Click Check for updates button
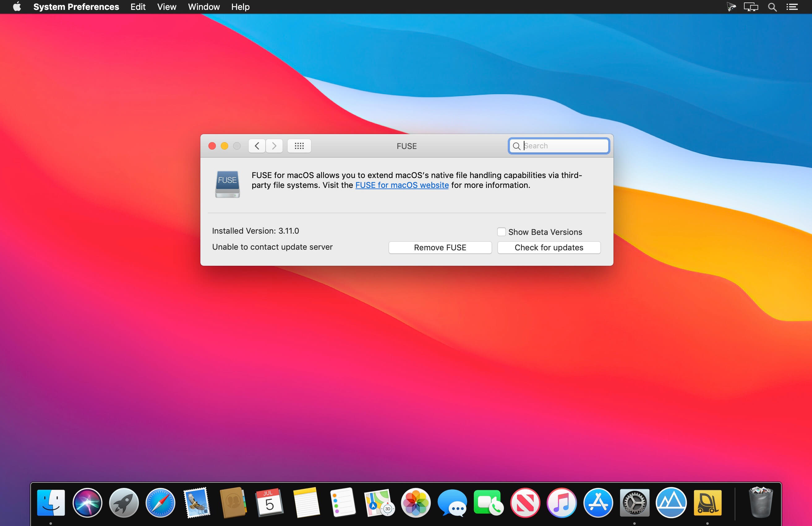The height and width of the screenshot is (526, 812). pyautogui.click(x=549, y=248)
